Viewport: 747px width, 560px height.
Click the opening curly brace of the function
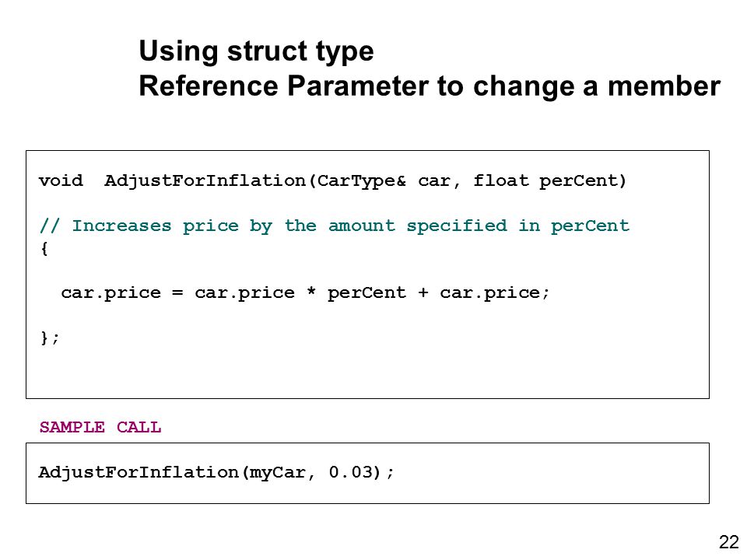[x=44, y=248]
